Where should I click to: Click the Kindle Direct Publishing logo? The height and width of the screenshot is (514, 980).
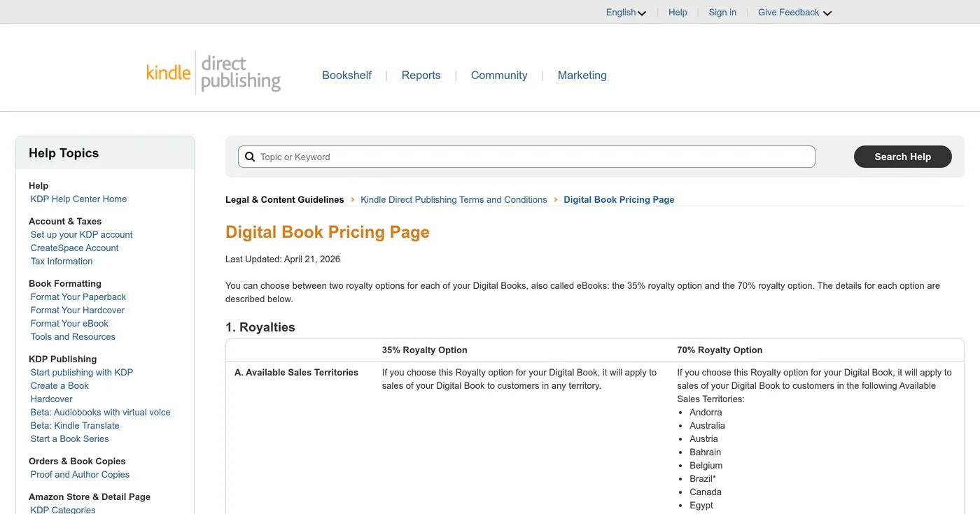(x=213, y=73)
